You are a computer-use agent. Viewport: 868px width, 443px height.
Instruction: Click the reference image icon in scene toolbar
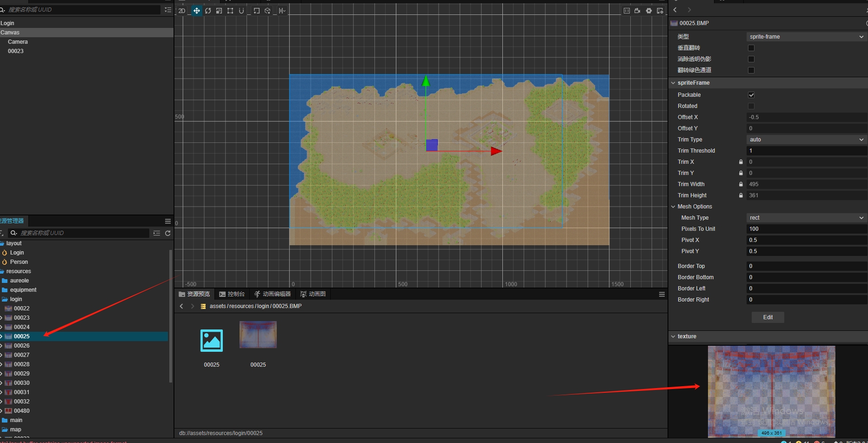tap(627, 11)
